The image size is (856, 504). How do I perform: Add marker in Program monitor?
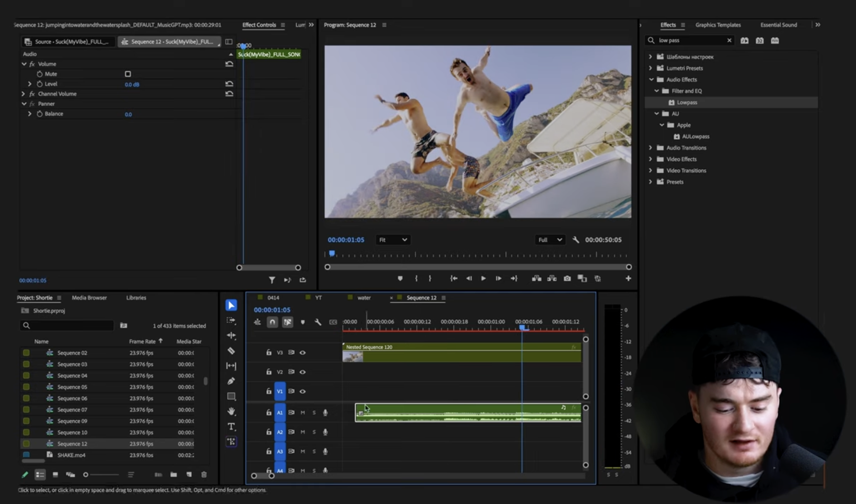pyautogui.click(x=400, y=278)
